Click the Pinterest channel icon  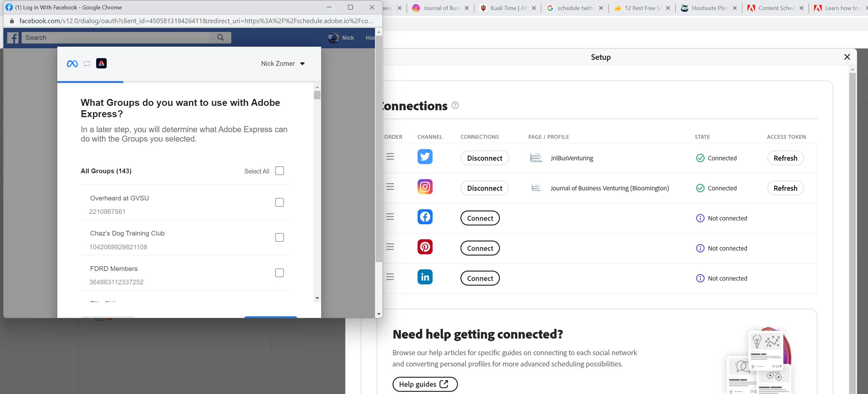pyautogui.click(x=424, y=247)
